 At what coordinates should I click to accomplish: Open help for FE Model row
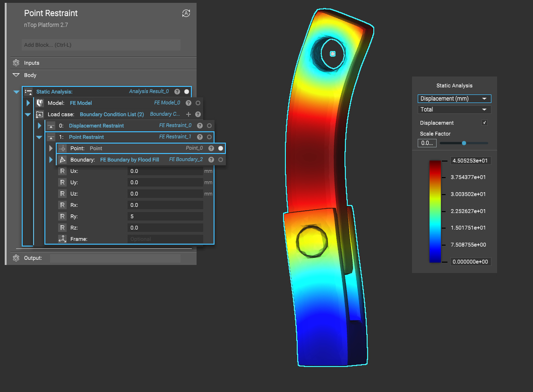(x=189, y=103)
